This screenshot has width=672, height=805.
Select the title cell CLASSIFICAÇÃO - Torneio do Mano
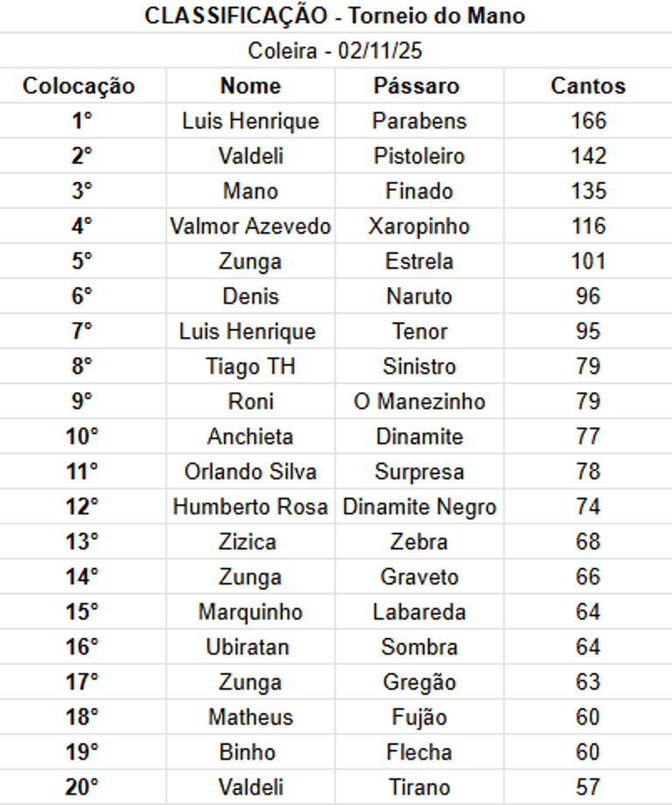(336, 16)
